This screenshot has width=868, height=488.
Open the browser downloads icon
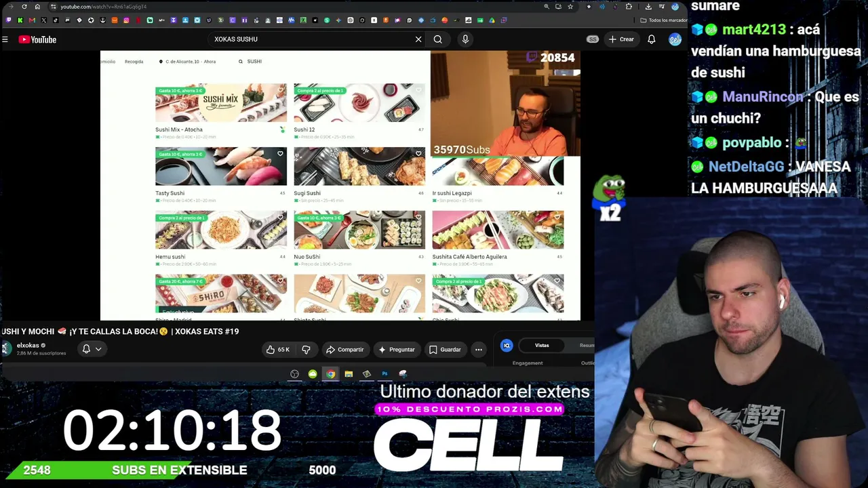point(648,7)
